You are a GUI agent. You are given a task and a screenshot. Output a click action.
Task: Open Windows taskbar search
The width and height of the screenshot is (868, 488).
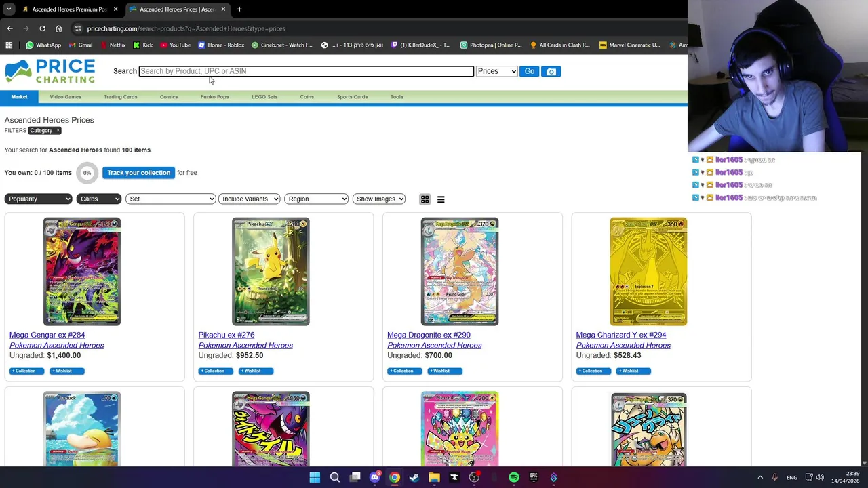point(334,477)
